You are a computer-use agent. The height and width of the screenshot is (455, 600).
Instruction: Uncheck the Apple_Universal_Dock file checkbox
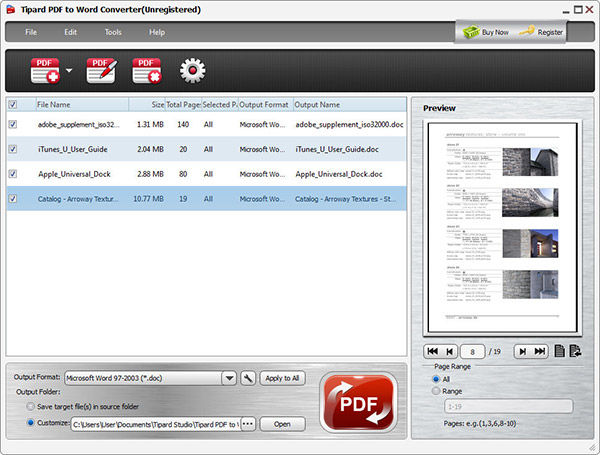(13, 174)
